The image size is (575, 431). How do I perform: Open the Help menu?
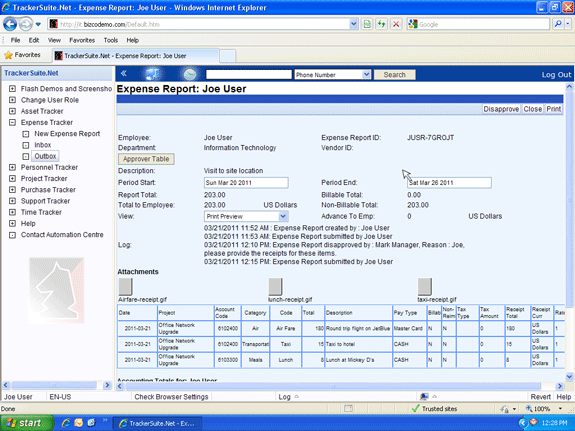point(133,40)
